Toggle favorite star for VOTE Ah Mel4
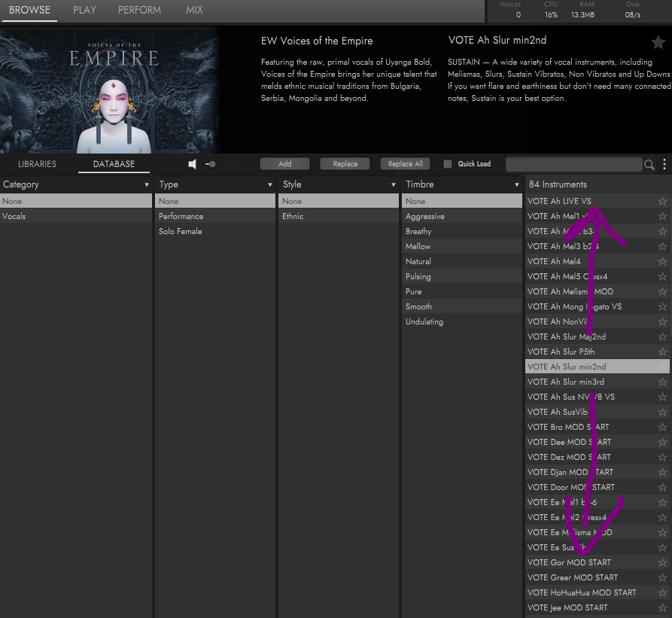The height and width of the screenshot is (618, 672). [x=662, y=261]
